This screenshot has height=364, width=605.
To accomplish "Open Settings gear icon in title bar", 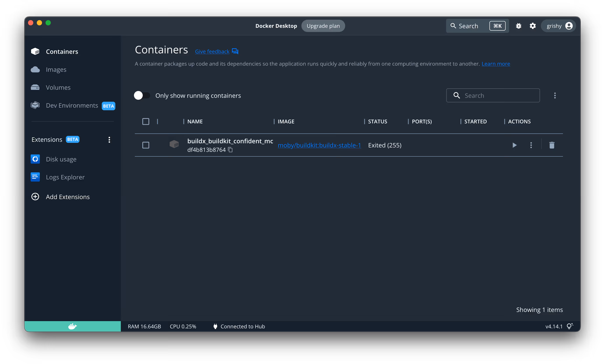I will (533, 26).
